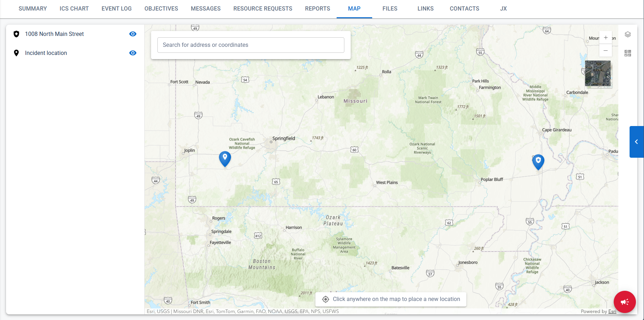This screenshot has height=320, width=644.
Task: Go to the CONTACTS tab
Action: coord(464,9)
